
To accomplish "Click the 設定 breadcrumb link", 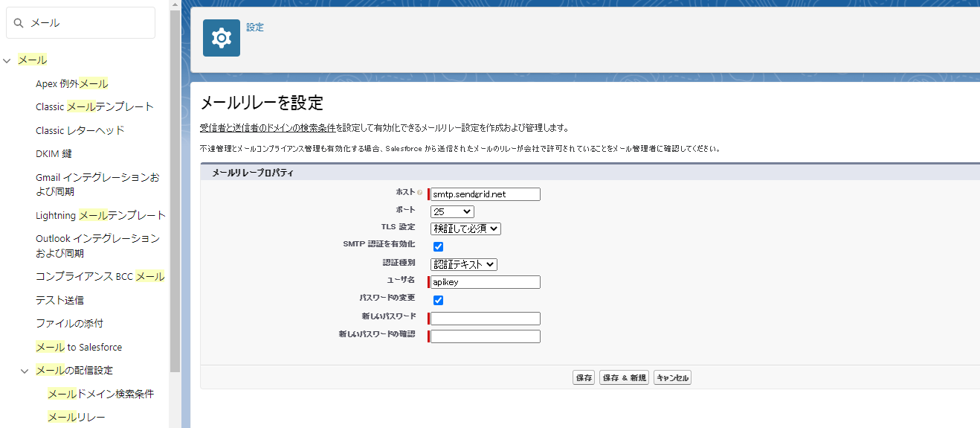I will tap(255, 28).
